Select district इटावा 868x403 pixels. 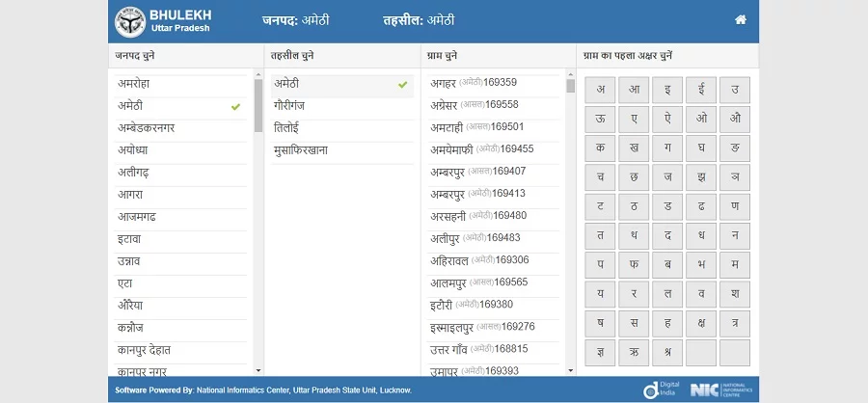coord(180,240)
